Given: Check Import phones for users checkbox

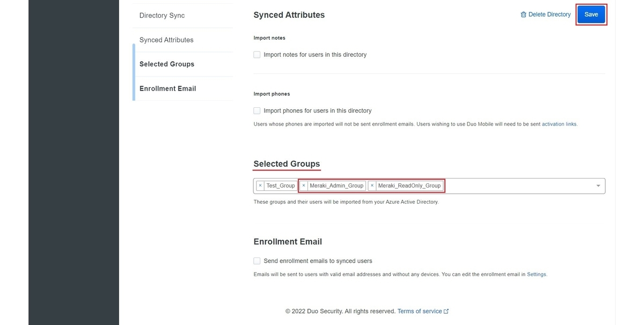Looking at the screenshot, I should point(257,110).
